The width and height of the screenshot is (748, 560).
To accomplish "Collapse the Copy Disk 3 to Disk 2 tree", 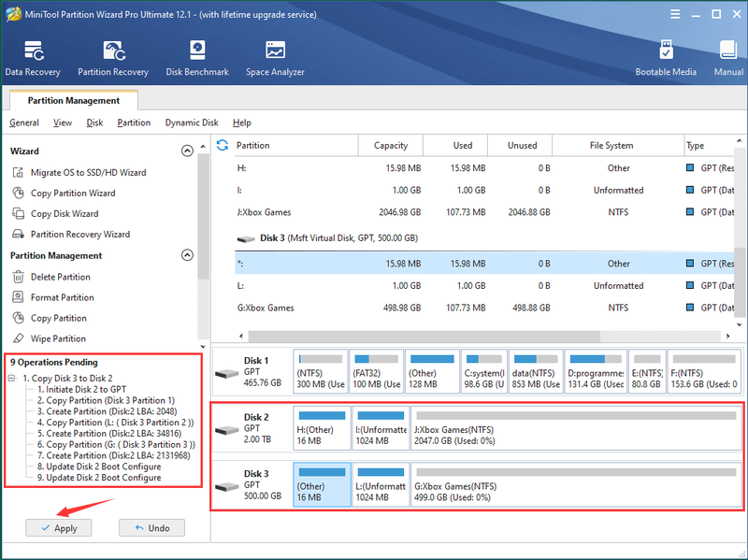I will tap(12, 379).
